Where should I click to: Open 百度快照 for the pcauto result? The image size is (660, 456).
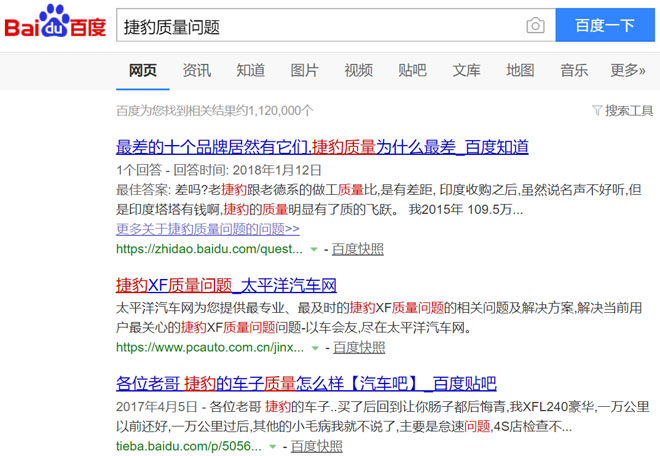pyautogui.click(x=359, y=347)
